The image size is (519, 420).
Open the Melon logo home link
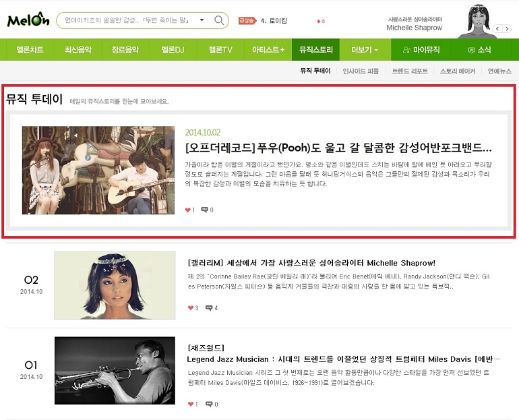pos(28,20)
